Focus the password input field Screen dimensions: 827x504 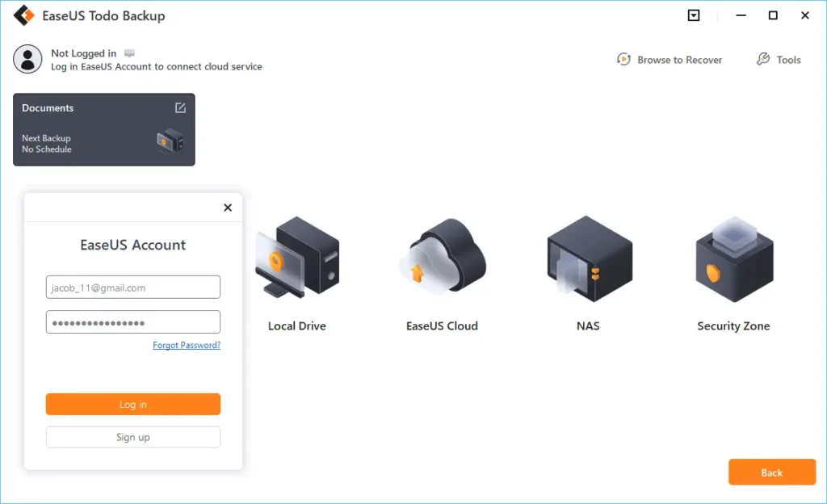[x=133, y=322]
